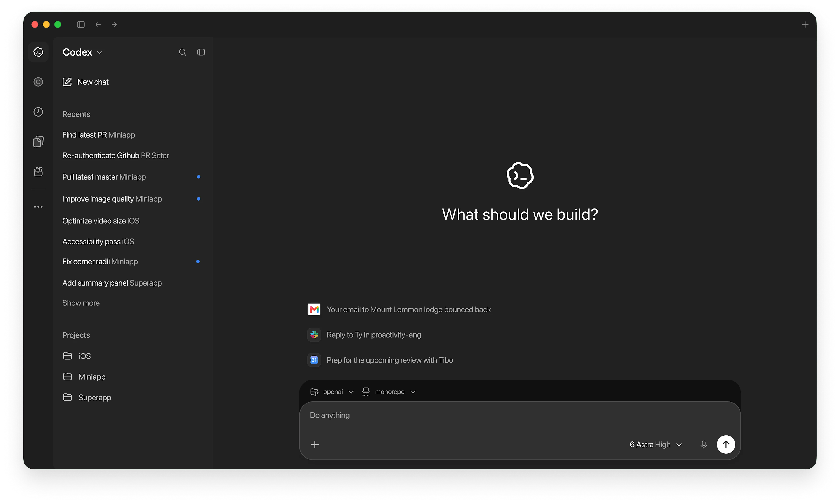Click the calendar icon beside Prep for review
This screenshot has width=840, height=504.
point(314,360)
